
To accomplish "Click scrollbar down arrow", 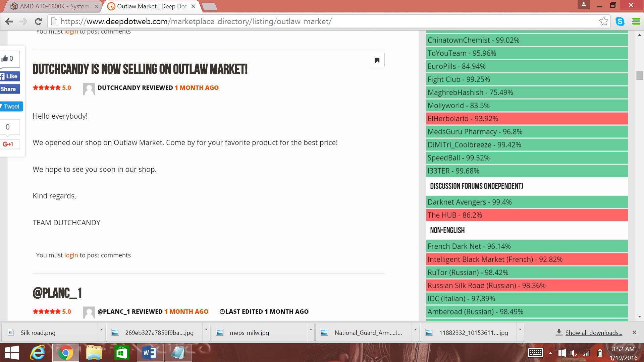I will pyautogui.click(x=640, y=316).
